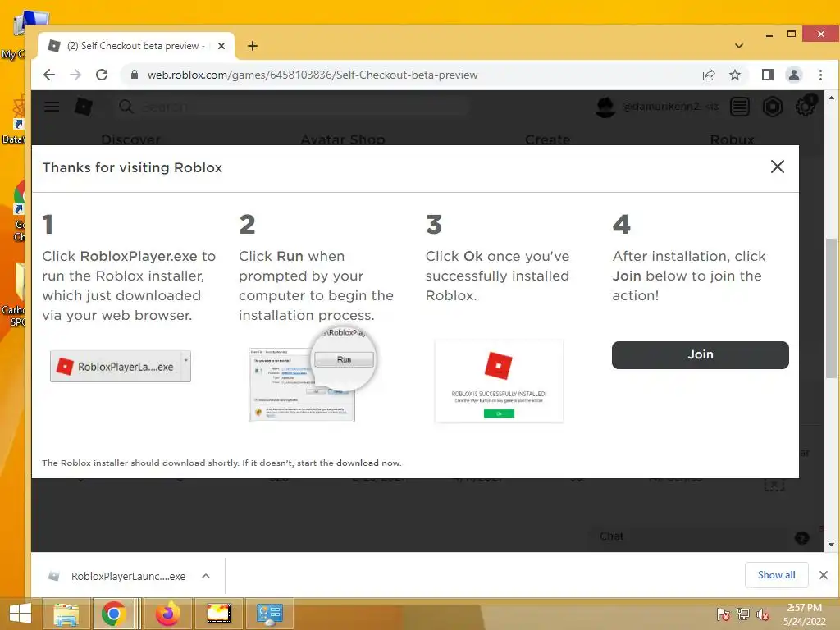Click the Run dialog illustration in step 2

(x=313, y=375)
